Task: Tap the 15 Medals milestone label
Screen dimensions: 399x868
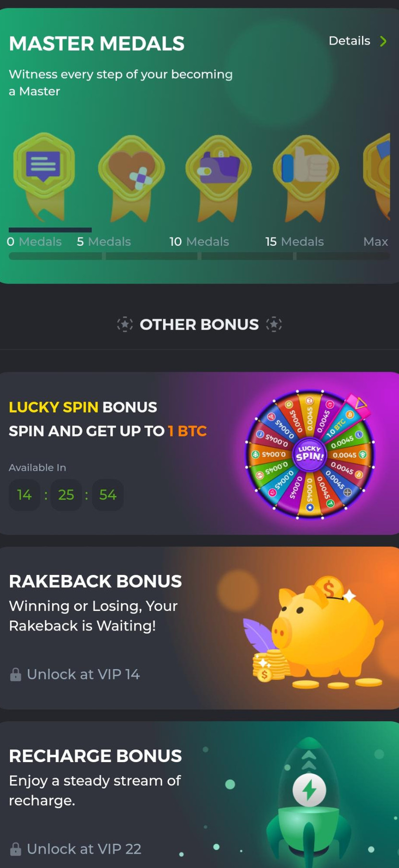Action: 294,241
